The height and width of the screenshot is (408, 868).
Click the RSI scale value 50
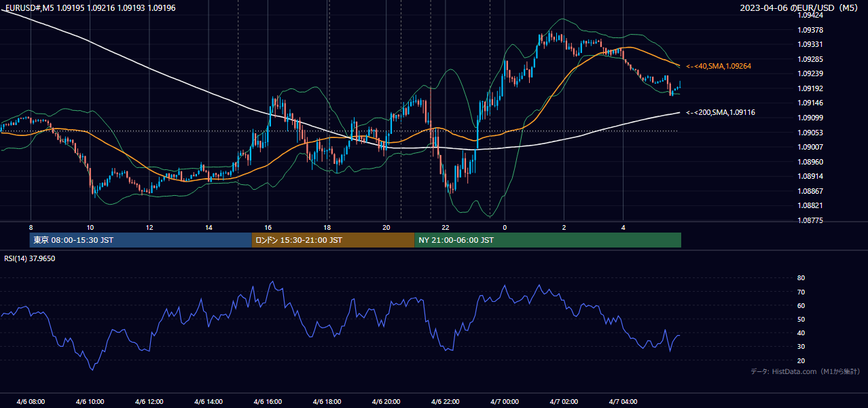[x=801, y=319]
